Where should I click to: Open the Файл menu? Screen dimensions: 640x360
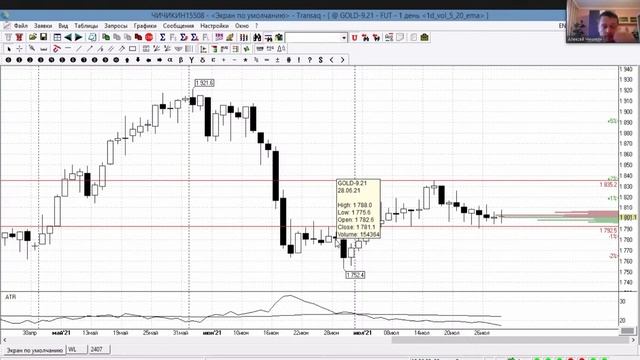click(21, 26)
